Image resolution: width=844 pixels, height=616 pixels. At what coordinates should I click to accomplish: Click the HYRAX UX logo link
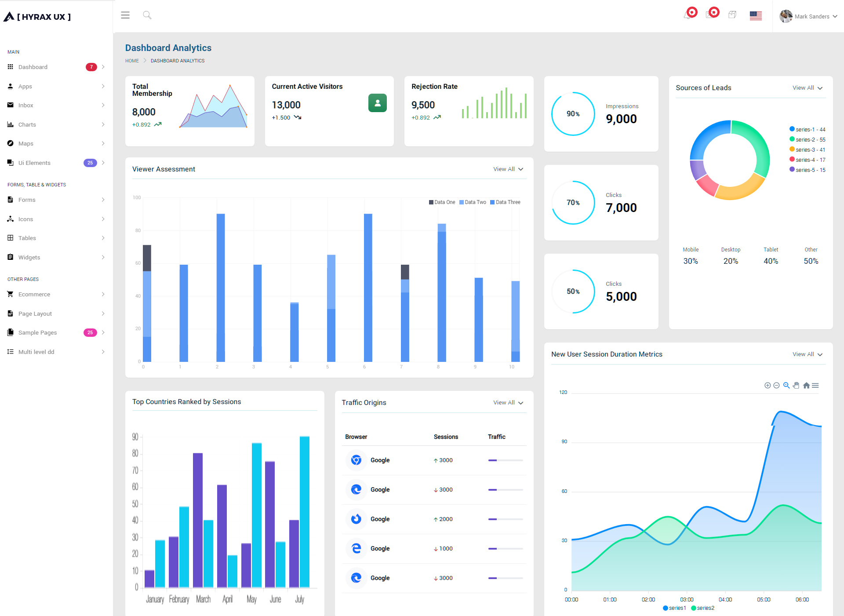tap(37, 17)
